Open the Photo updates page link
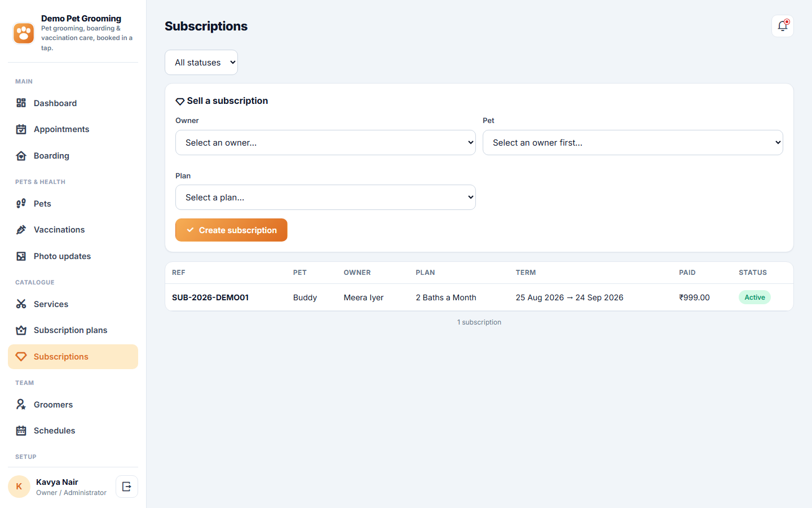 [73, 256]
